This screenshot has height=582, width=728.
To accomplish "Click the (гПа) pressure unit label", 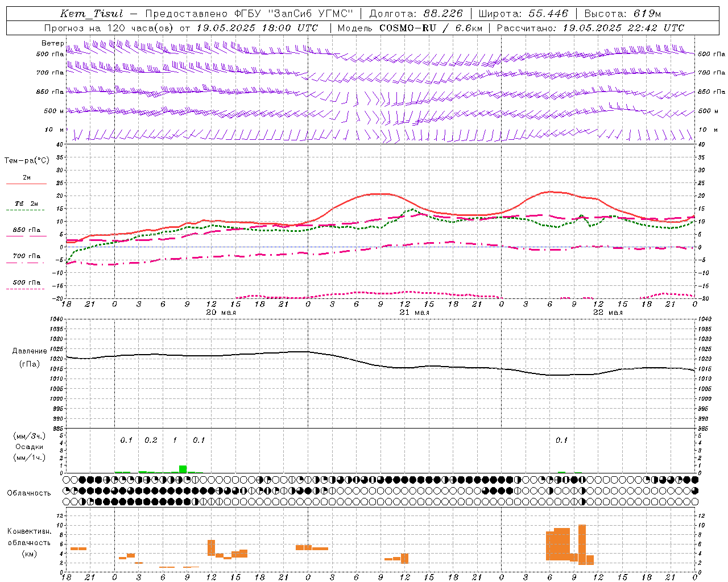I will point(30,364).
